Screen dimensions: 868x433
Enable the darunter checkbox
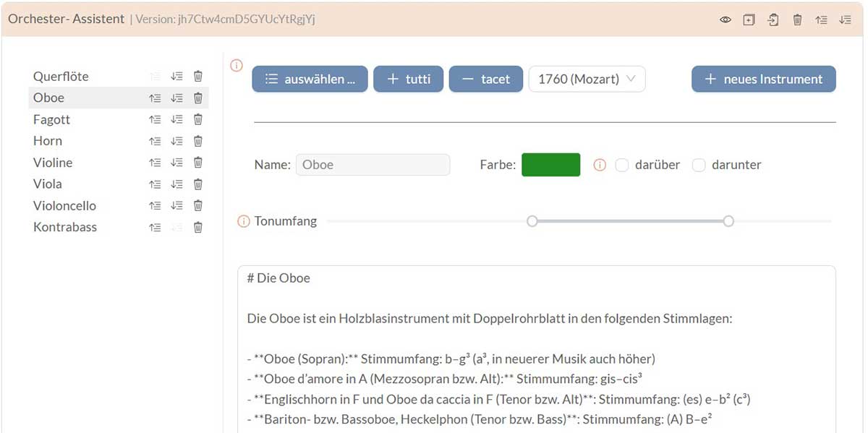699,166
